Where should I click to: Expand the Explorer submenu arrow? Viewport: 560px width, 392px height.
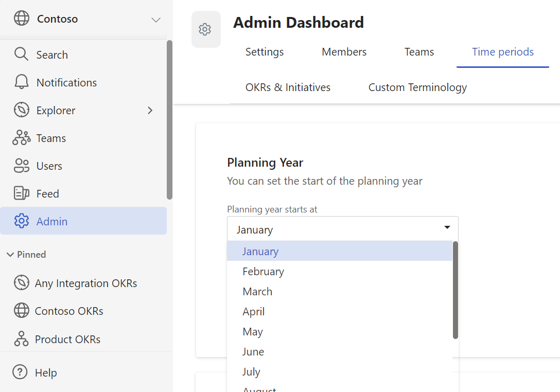pos(150,110)
